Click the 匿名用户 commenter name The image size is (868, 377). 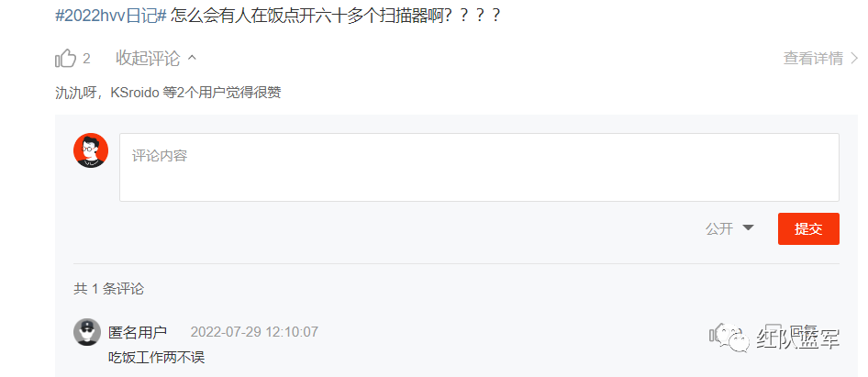pos(138,332)
